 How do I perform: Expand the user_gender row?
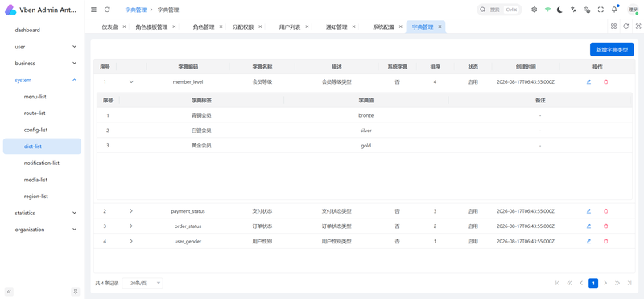[x=131, y=242]
